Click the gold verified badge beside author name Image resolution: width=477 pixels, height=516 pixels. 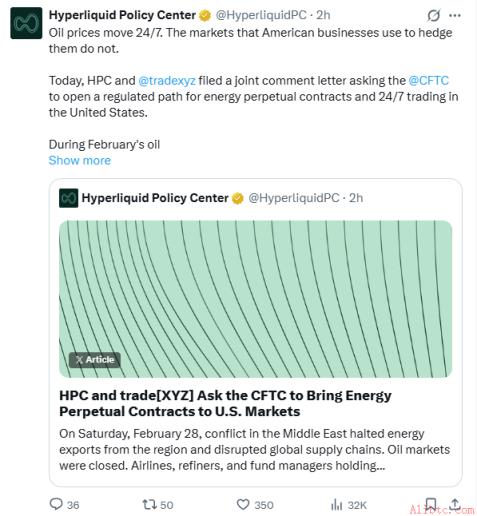pyautogui.click(x=205, y=15)
